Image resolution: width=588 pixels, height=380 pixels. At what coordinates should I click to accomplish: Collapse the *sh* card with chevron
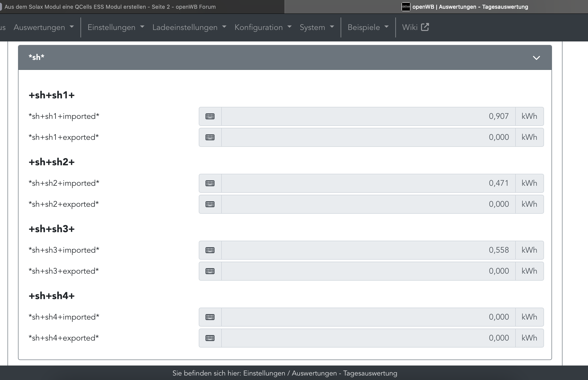pyautogui.click(x=536, y=58)
